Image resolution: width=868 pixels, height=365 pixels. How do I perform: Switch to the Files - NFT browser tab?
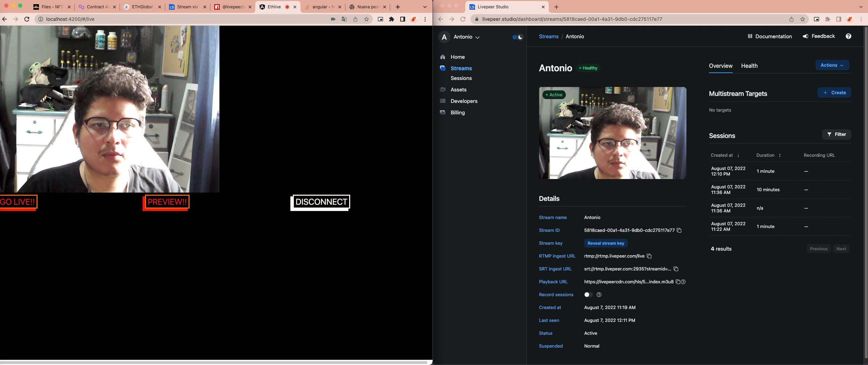pos(52,7)
